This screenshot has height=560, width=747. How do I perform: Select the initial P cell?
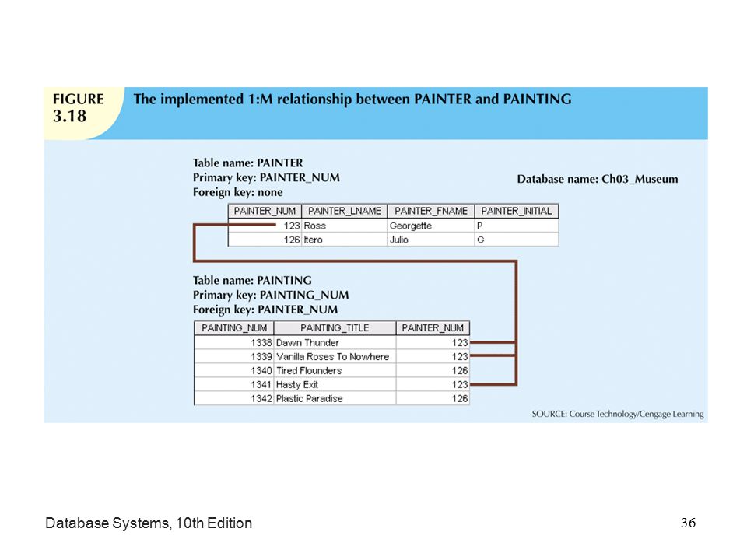pyautogui.click(x=517, y=226)
